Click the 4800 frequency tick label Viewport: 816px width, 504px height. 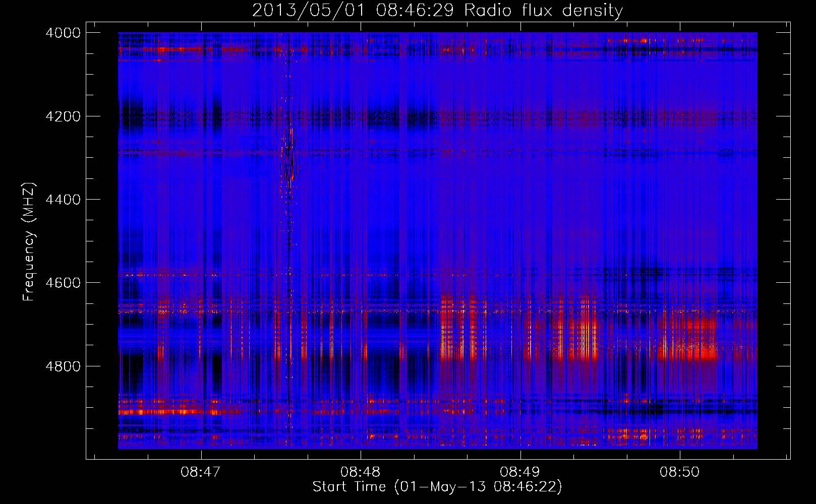(x=63, y=366)
